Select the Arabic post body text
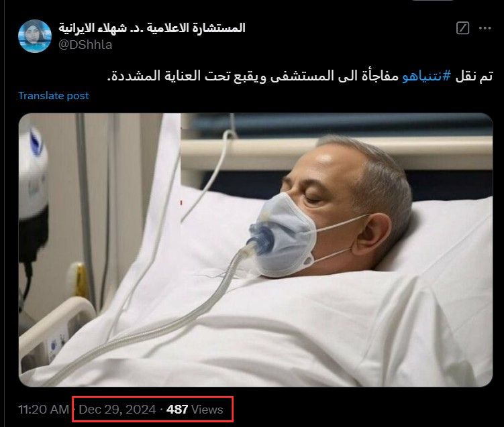Image resolution: width=504 pixels, height=427 pixels. (300, 76)
